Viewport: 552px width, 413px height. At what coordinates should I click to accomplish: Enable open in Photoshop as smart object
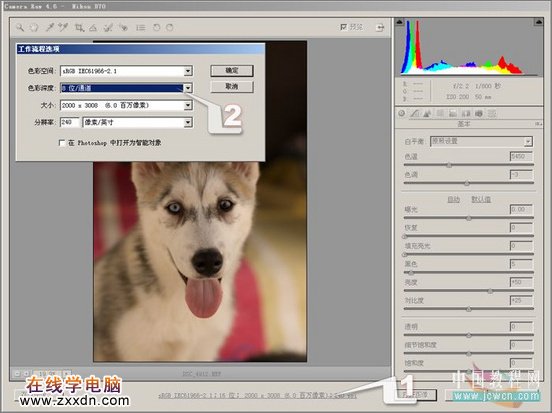point(62,143)
